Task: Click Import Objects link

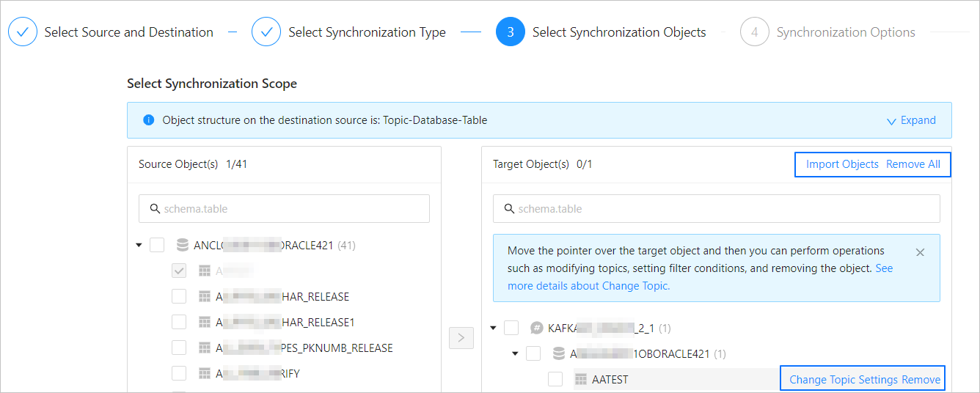Action: (842, 164)
